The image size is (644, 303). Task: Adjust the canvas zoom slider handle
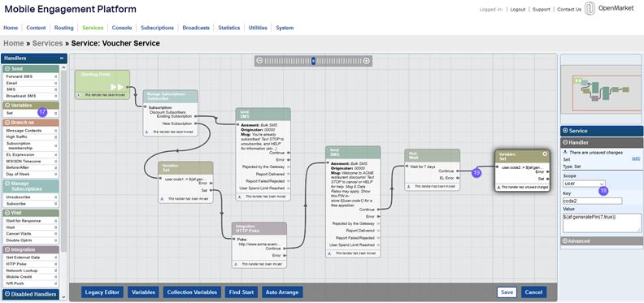313,61
